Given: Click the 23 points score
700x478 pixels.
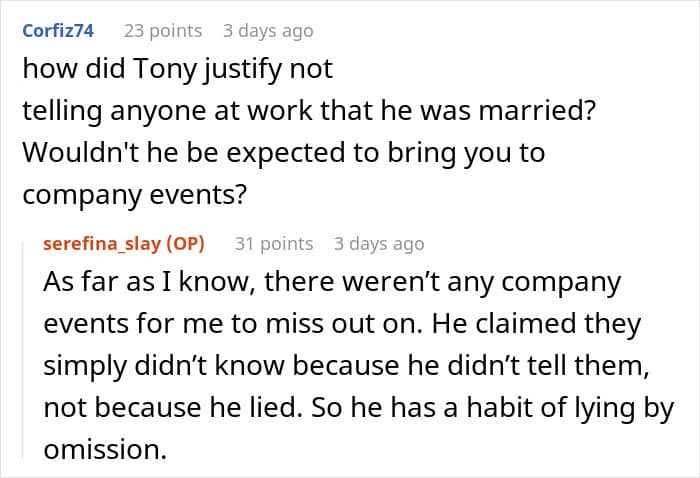Looking at the screenshot, I should click(163, 31).
